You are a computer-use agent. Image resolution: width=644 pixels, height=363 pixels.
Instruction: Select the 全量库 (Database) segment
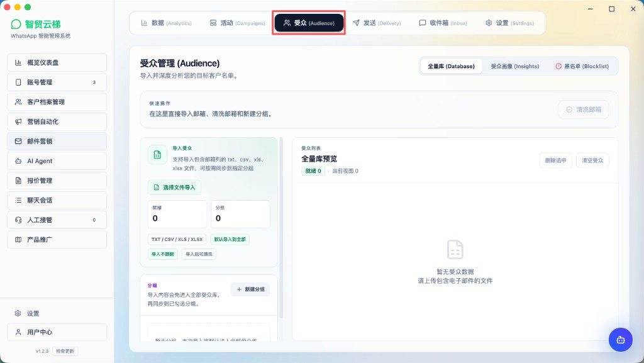click(451, 66)
